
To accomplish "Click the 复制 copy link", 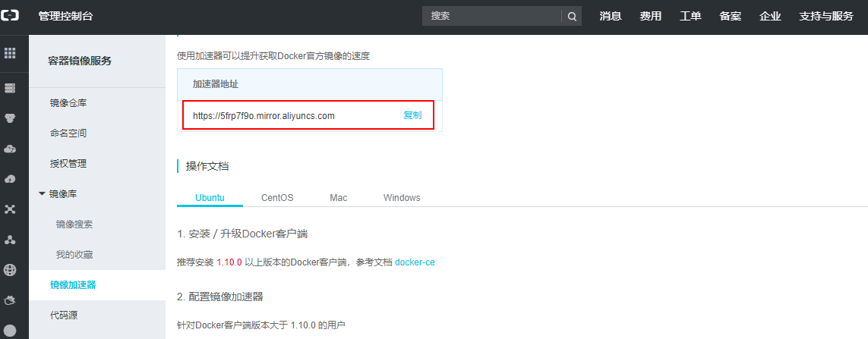I will click(x=412, y=115).
